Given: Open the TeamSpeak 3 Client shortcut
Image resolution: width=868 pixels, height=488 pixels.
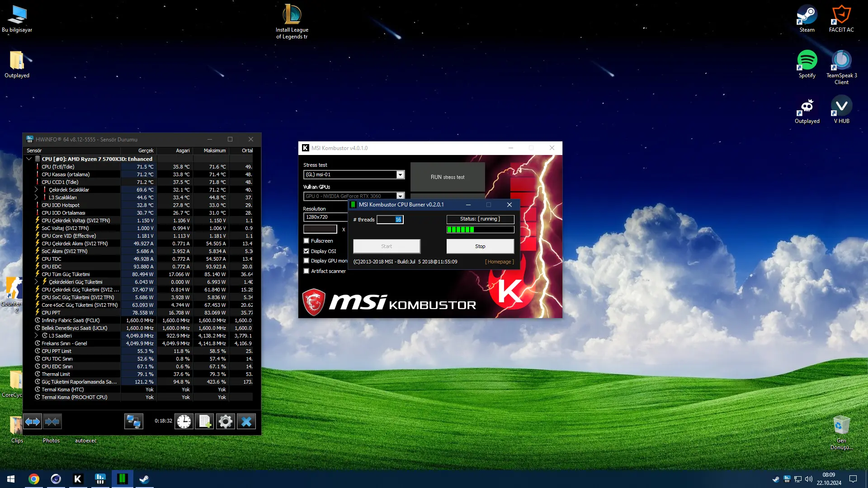Looking at the screenshot, I should [x=841, y=67].
